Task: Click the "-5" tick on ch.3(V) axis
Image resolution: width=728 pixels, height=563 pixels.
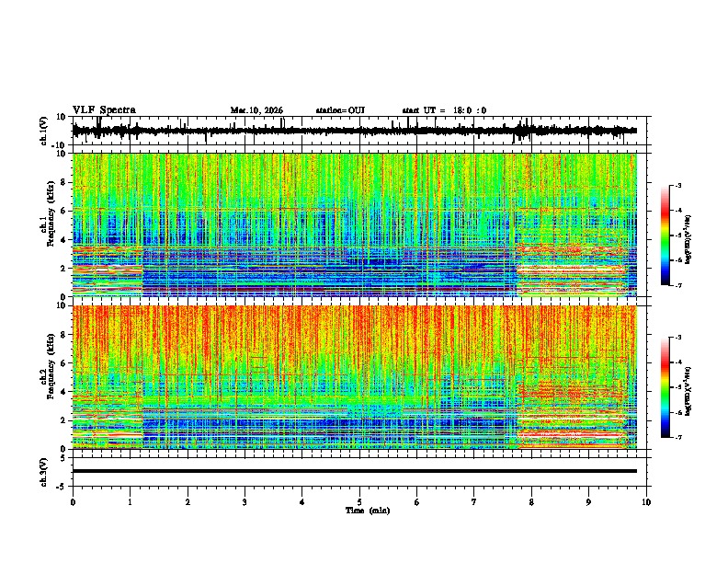Action: click(x=63, y=487)
